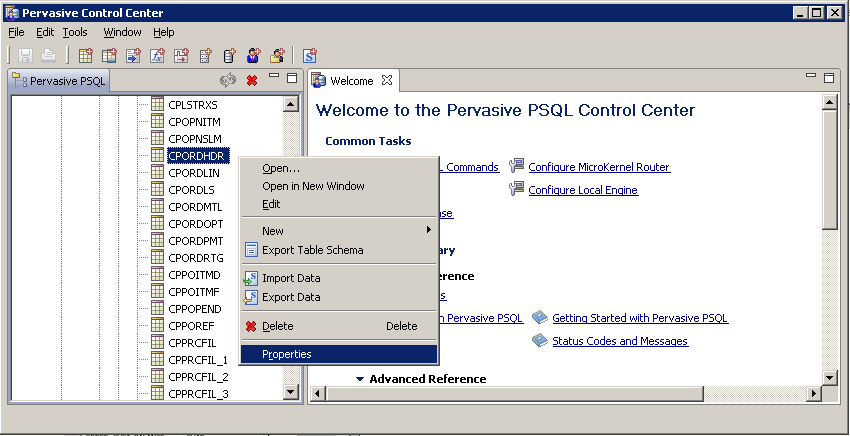Open the File menu
This screenshot has height=436, width=850.
pos(16,33)
